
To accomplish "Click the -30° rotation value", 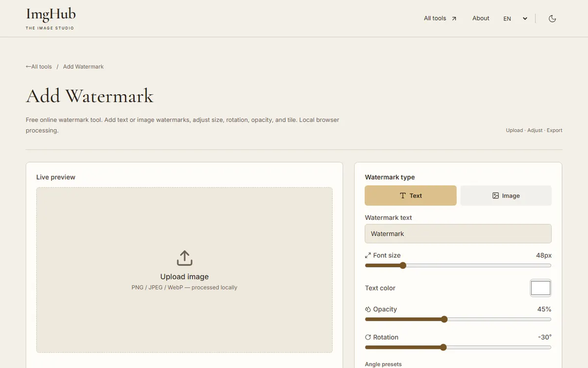I will point(545,337).
